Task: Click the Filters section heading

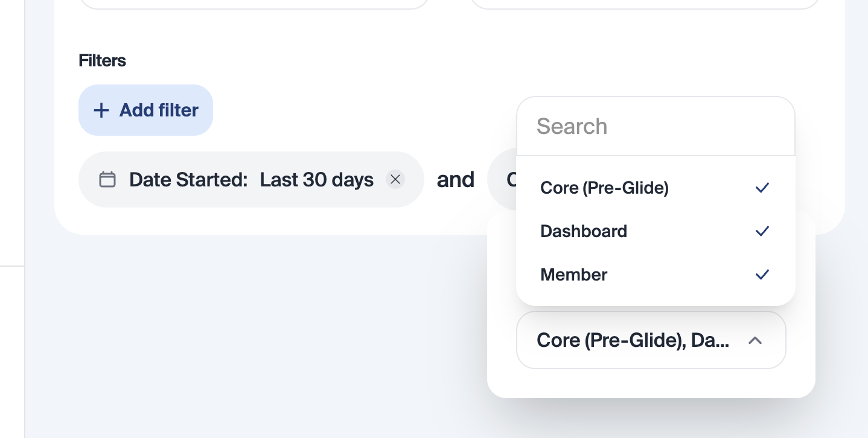Action: point(102,60)
